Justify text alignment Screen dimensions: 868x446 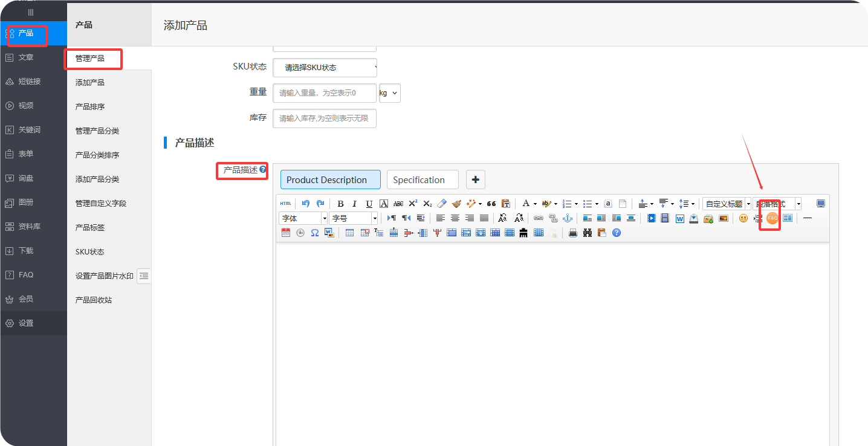coord(484,218)
